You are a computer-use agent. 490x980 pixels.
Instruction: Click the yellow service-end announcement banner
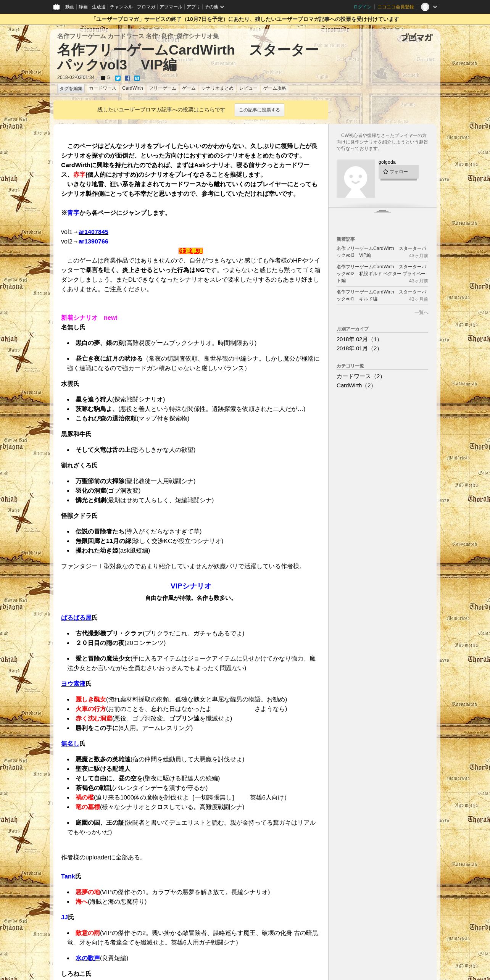245,19
